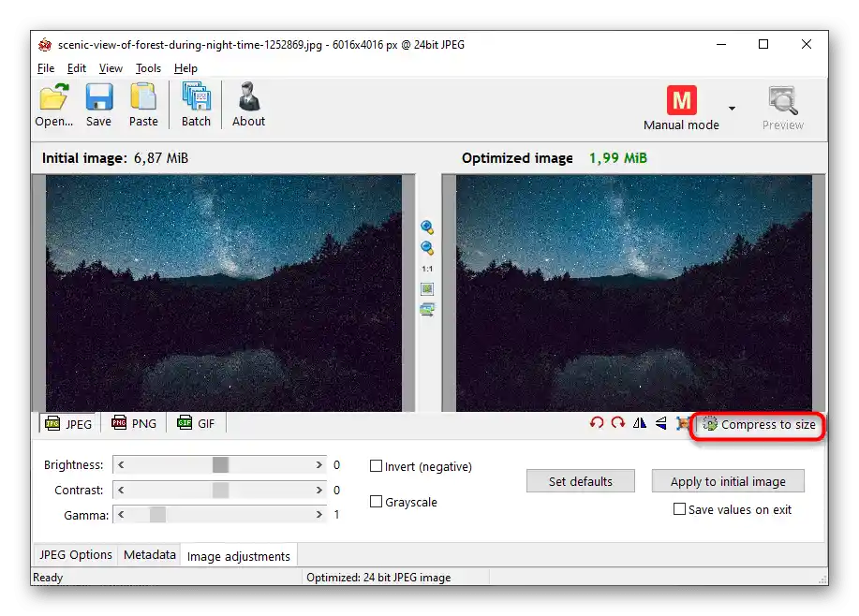Viewport: 859px width, 616px height.
Task: Switch to the Image adjustments tab
Action: [x=239, y=556]
